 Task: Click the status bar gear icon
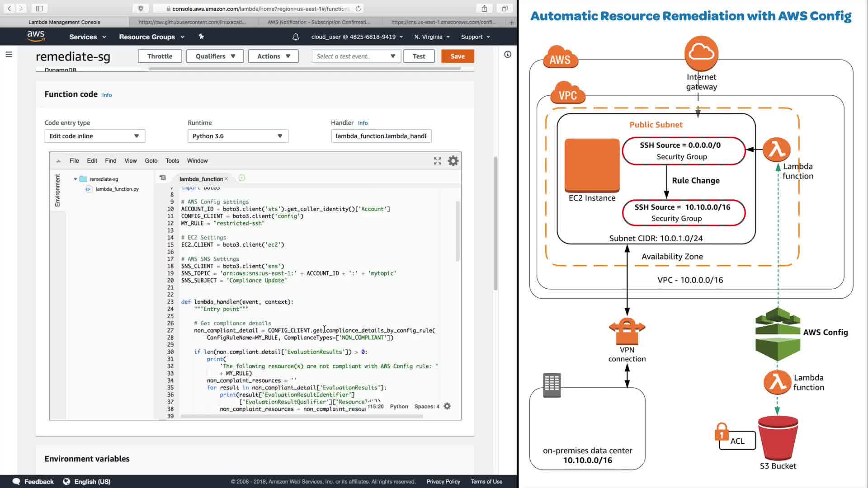click(447, 406)
